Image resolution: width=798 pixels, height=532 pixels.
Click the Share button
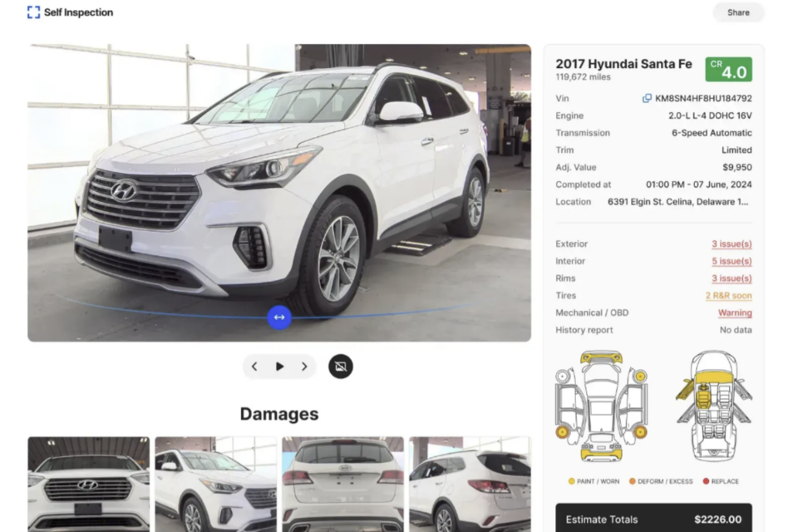coord(738,12)
